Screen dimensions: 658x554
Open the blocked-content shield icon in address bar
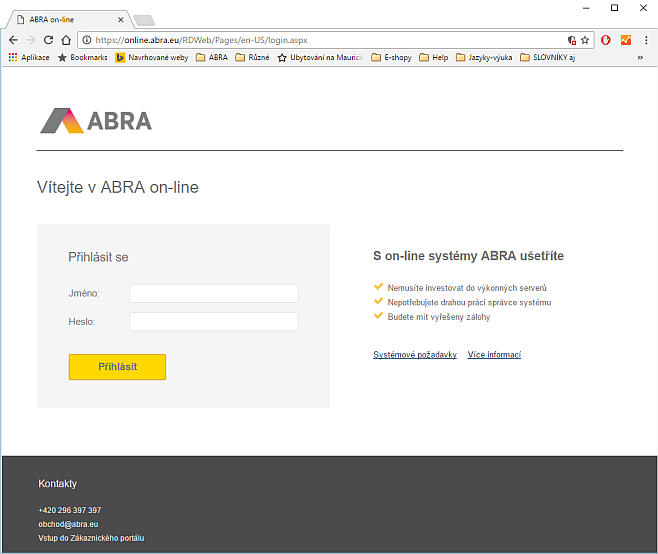(572, 40)
